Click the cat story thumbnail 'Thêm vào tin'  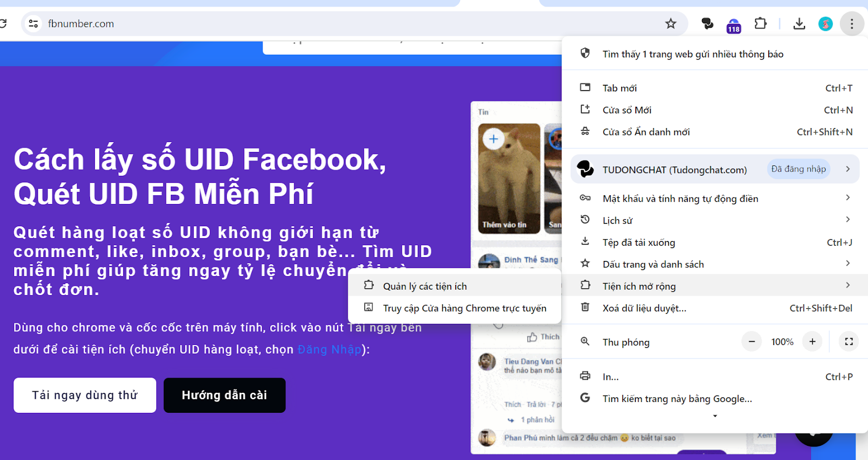(x=509, y=178)
